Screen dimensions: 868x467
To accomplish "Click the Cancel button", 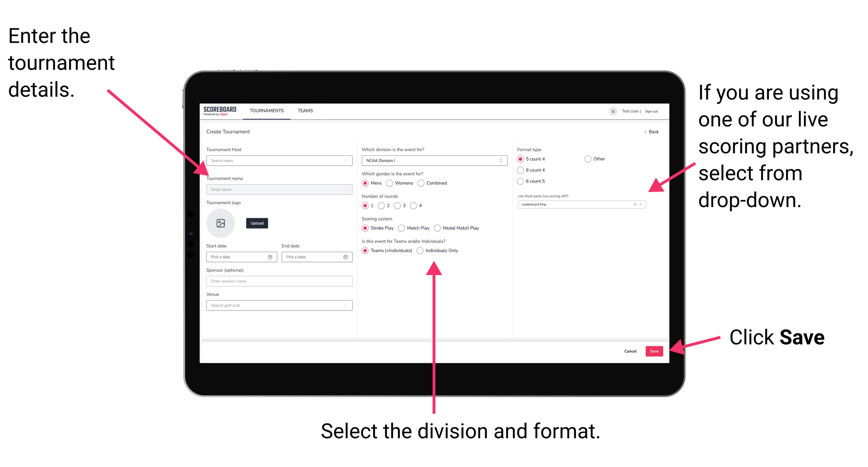I will click(x=631, y=351).
